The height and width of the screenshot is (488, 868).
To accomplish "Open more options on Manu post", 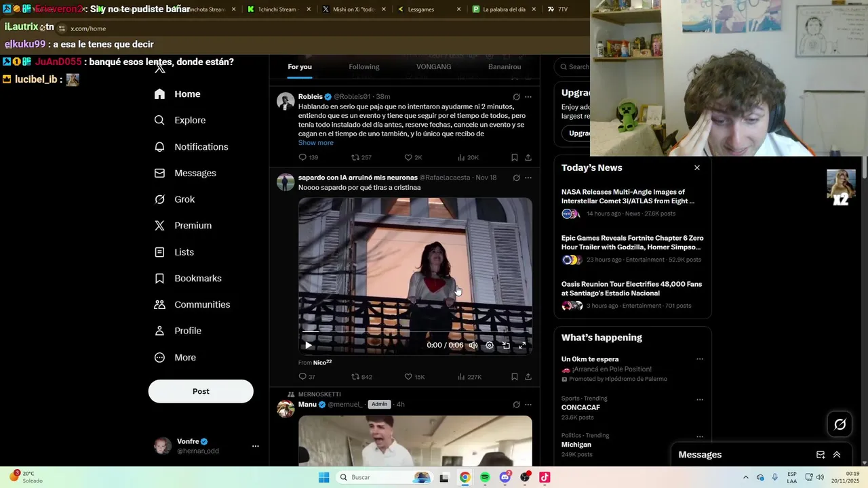I will [x=528, y=405].
